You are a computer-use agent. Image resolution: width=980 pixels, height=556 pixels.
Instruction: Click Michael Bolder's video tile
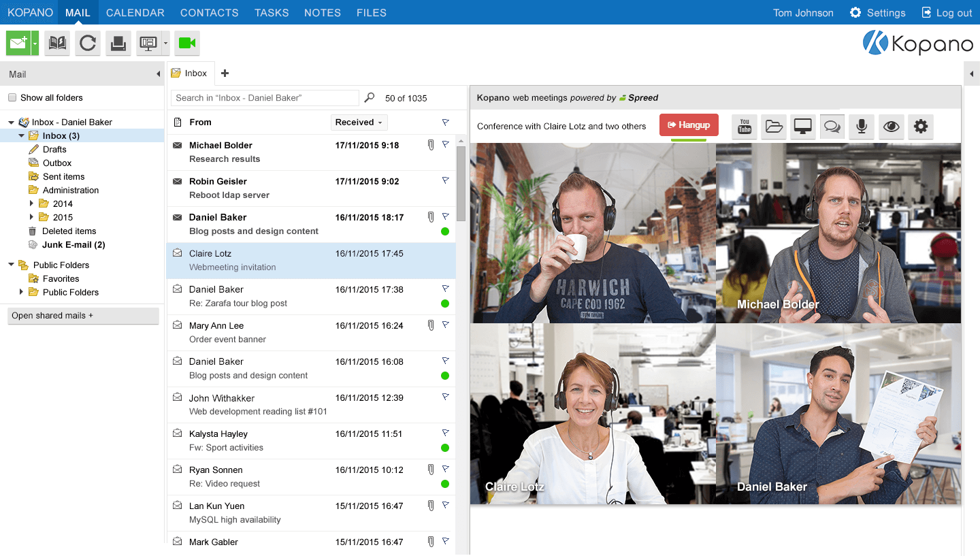(838, 233)
